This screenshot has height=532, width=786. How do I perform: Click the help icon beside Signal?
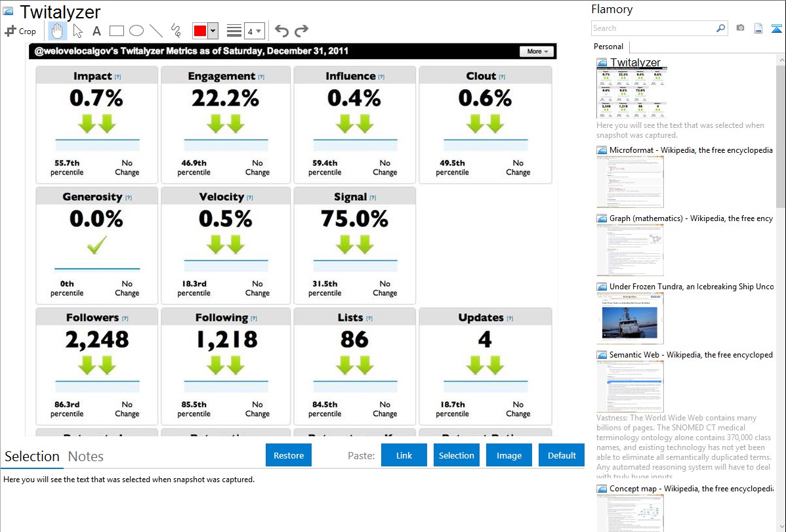click(x=373, y=197)
